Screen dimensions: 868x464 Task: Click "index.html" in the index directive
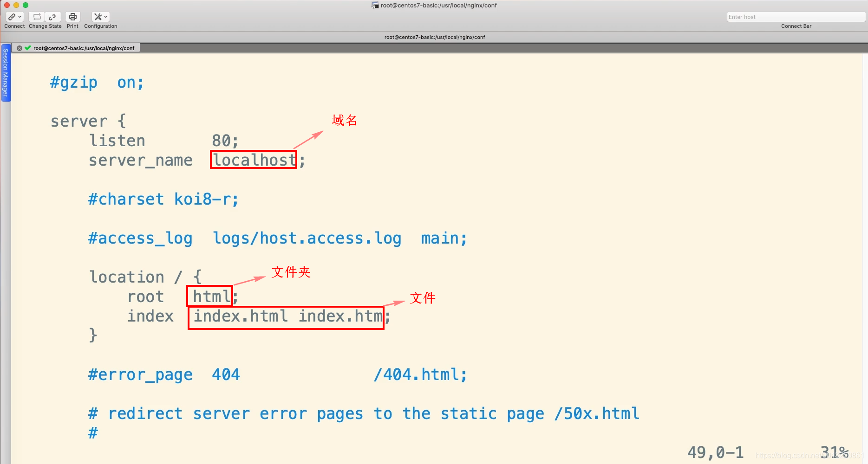click(x=241, y=316)
